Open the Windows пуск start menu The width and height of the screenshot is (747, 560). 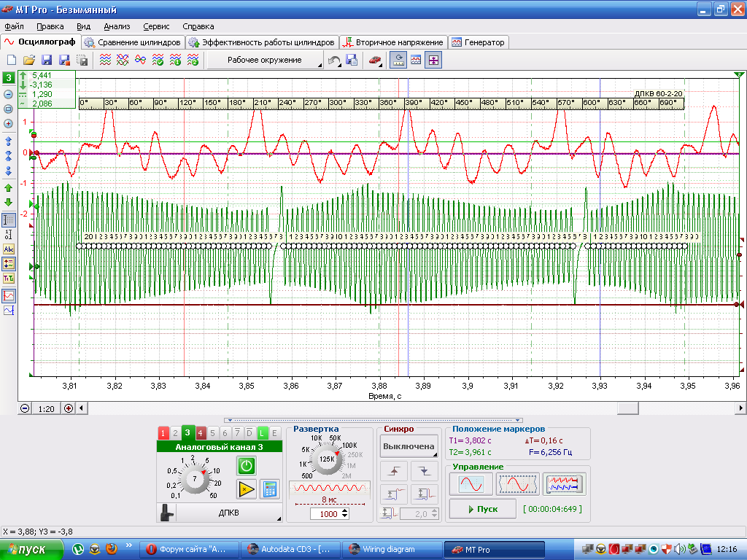click(x=31, y=550)
